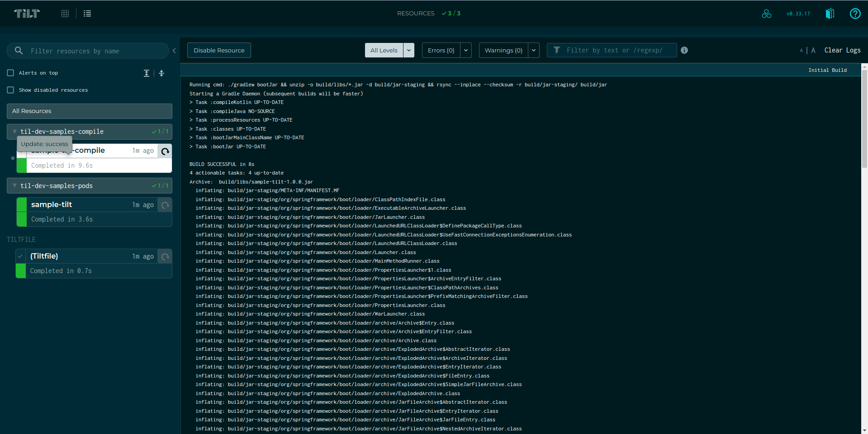
Task: Click the RESOURCES 3/3 status summary
Action: (x=429, y=14)
